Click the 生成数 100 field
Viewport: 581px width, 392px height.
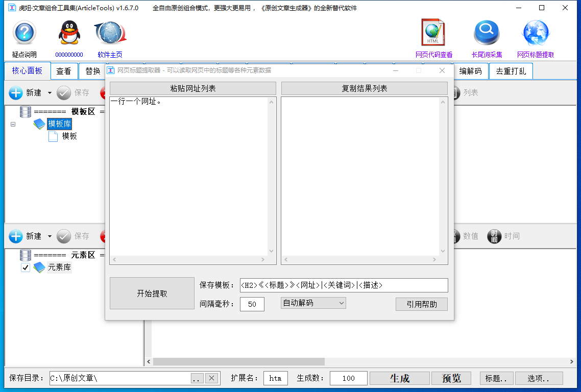[348, 378]
